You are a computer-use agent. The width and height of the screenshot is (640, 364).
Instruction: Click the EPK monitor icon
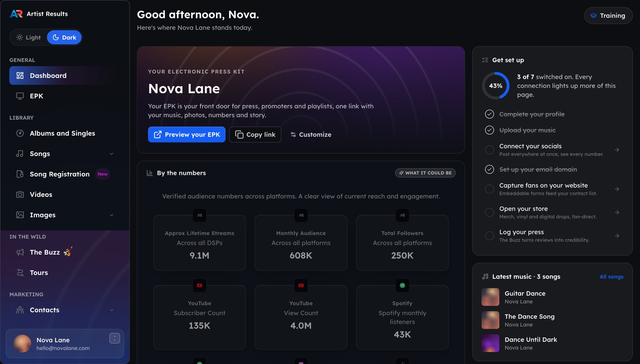pyautogui.click(x=20, y=96)
